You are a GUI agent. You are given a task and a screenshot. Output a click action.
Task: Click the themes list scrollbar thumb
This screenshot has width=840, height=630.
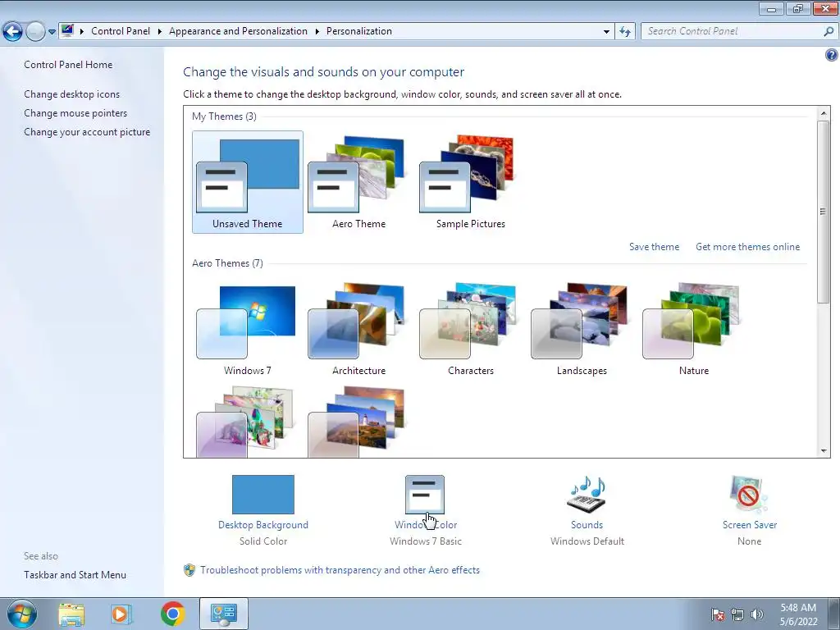pos(824,212)
